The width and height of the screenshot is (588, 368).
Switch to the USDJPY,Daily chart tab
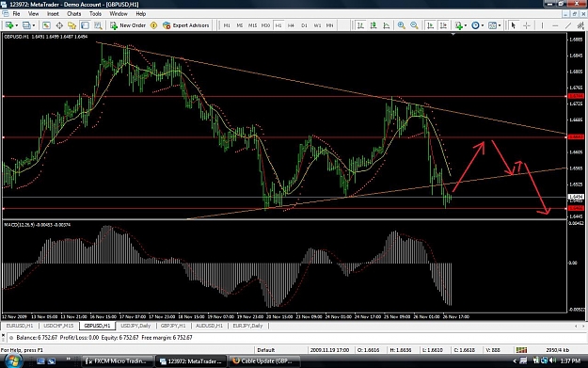[x=135, y=326]
